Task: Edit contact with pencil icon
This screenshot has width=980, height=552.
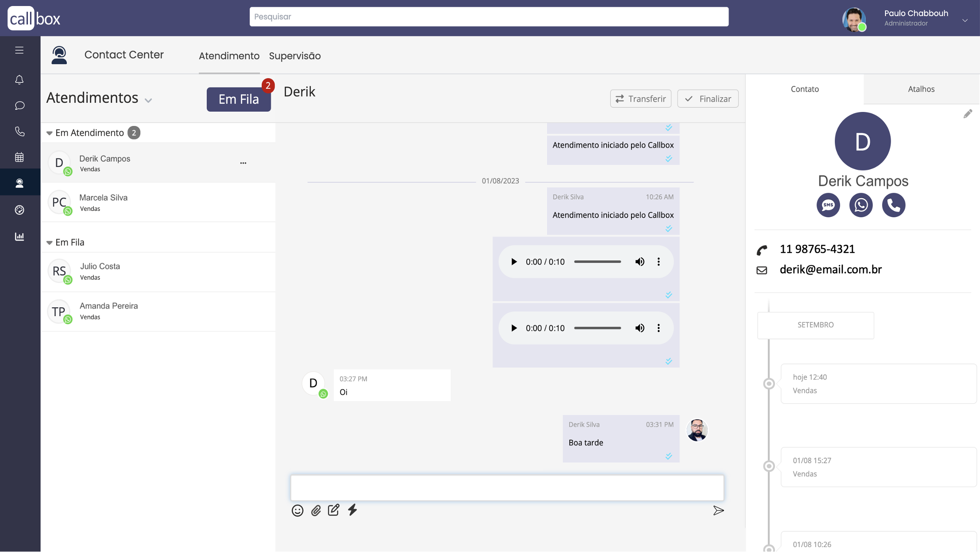Action: 967,114
